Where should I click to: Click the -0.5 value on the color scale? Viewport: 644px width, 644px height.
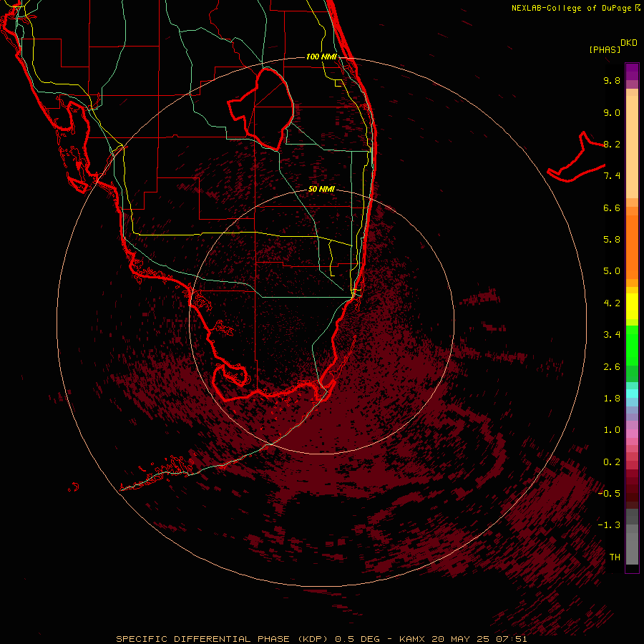pos(609,494)
